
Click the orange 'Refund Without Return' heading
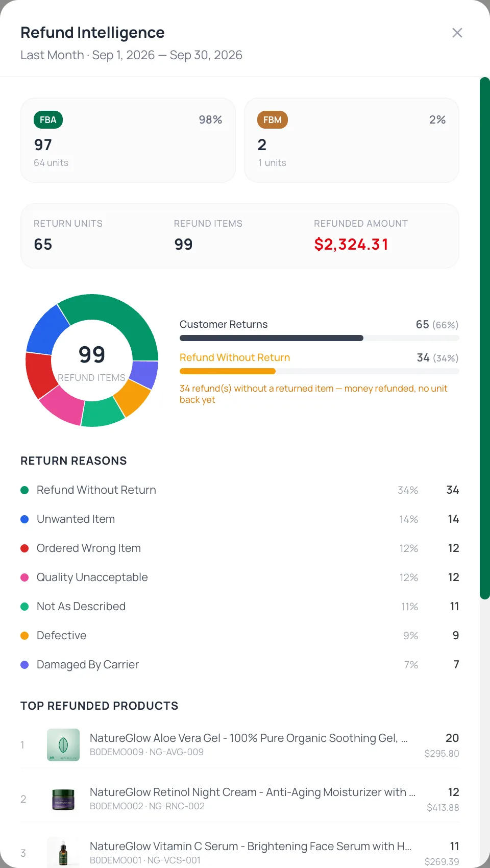[235, 358]
